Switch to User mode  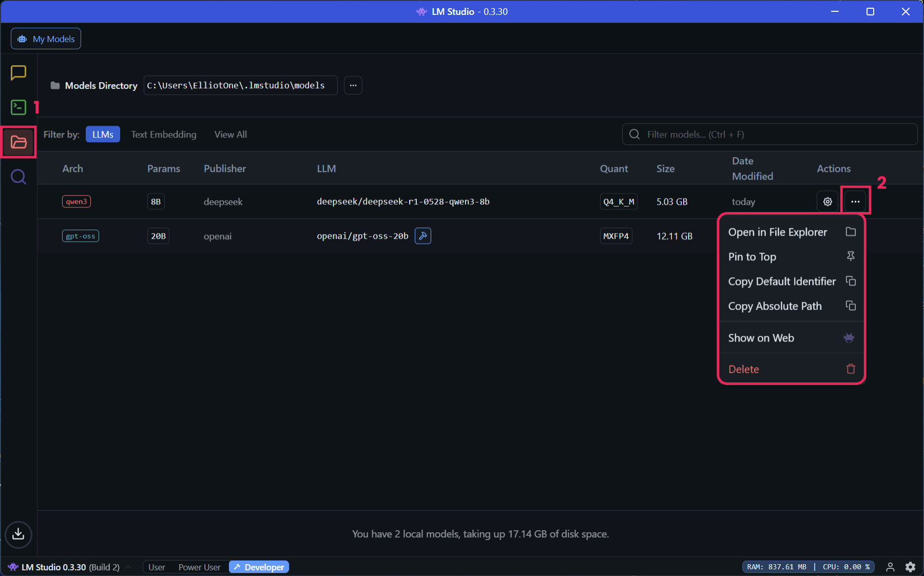(157, 567)
